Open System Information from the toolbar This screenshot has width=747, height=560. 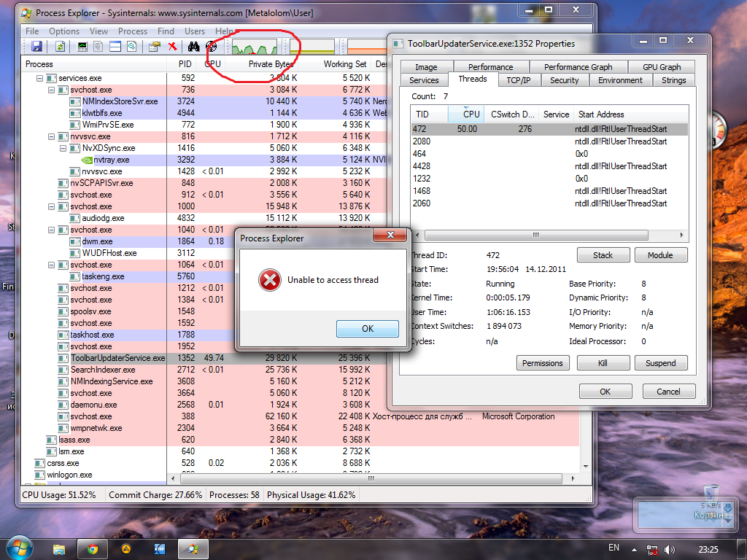click(82, 46)
